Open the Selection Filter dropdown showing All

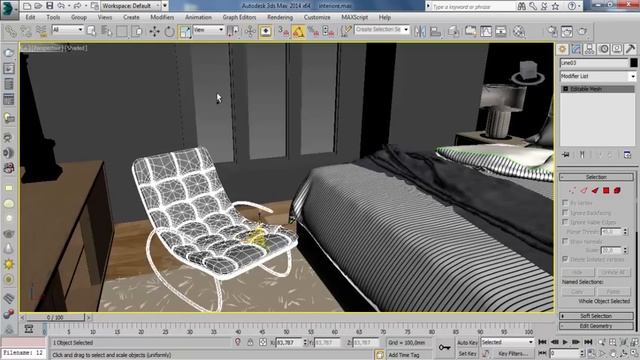[67, 30]
